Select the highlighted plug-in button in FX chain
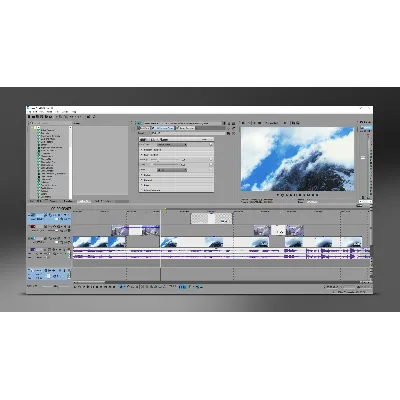The height and width of the screenshot is (400, 400). point(163,128)
